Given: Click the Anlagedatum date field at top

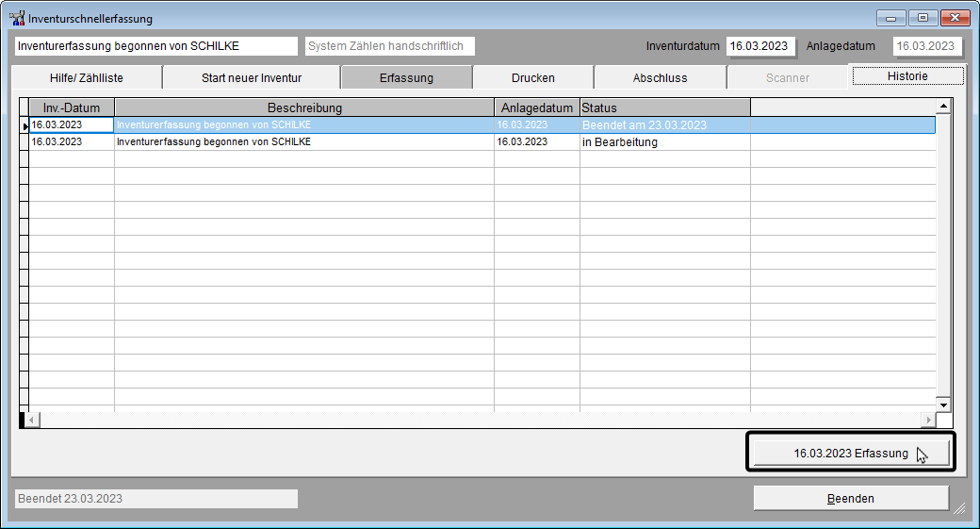Looking at the screenshot, I should 927,45.
